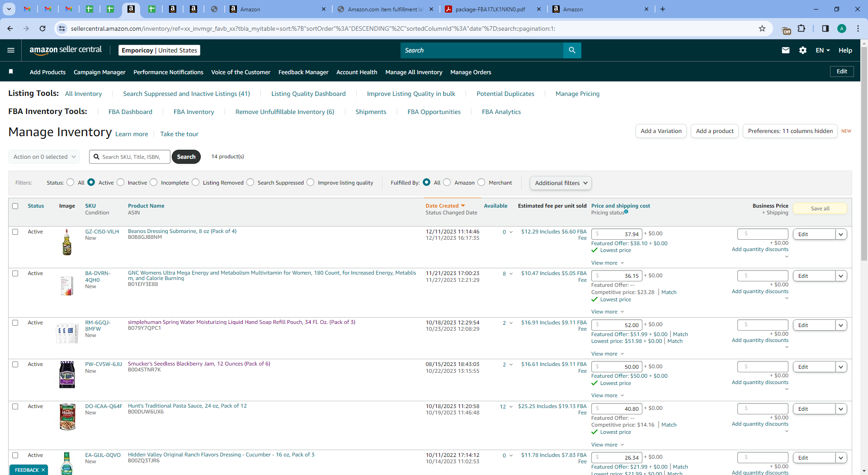Open Voice of the Customer
The height and width of the screenshot is (475, 868).
coord(241,72)
